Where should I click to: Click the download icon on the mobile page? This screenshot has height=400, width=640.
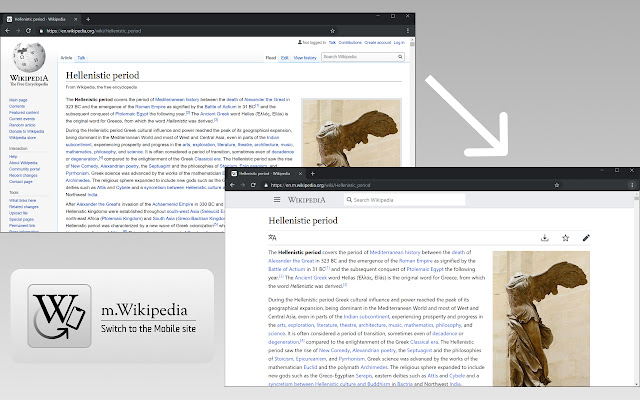click(x=544, y=238)
